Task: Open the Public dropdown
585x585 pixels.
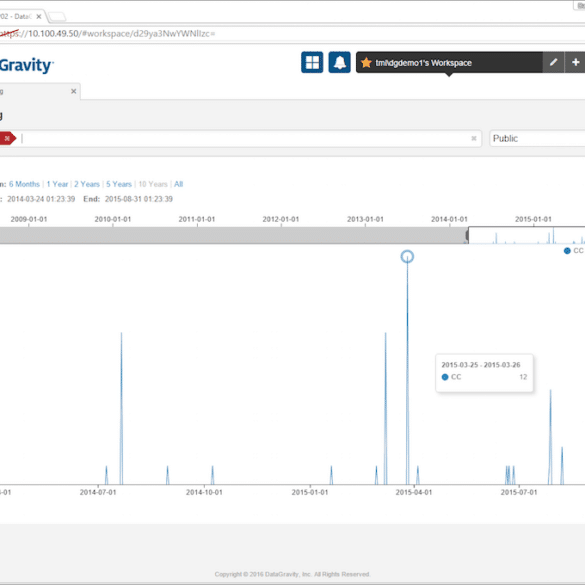Action: point(537,138)
